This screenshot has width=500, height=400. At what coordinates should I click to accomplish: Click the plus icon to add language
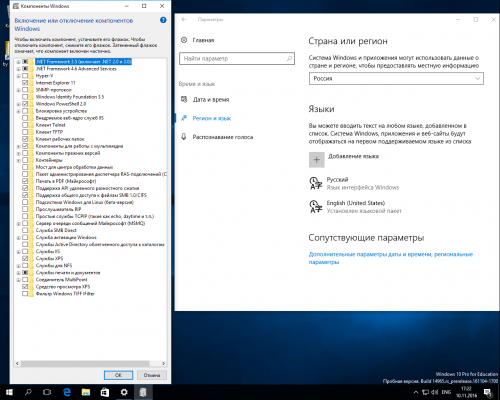coord(317,160)
